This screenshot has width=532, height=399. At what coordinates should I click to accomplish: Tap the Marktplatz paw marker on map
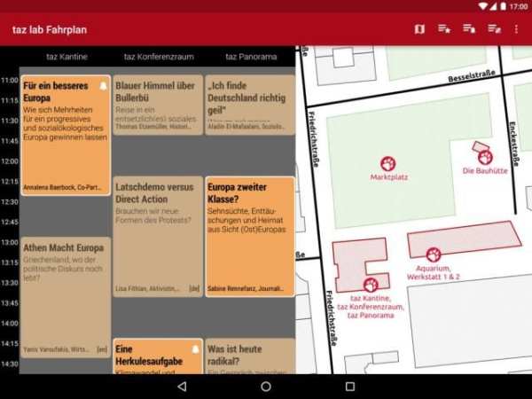pos(388,164)
